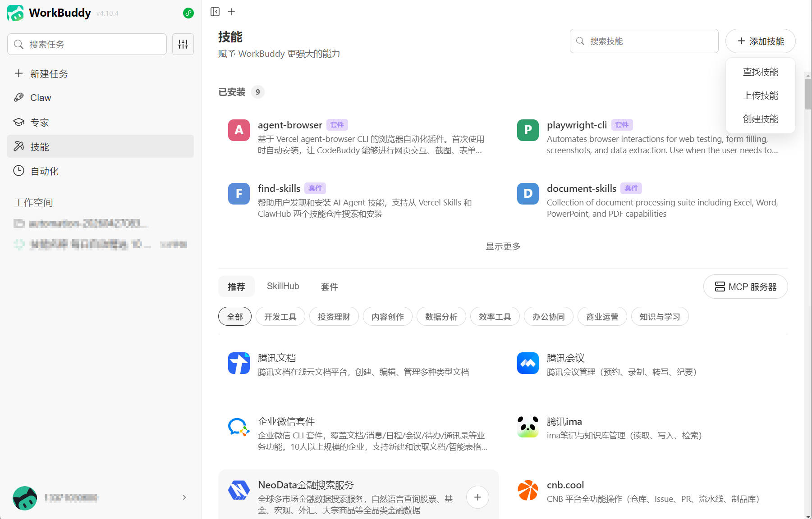
Task: Expand installed skills with 显示更多
Action: point(503,246)
